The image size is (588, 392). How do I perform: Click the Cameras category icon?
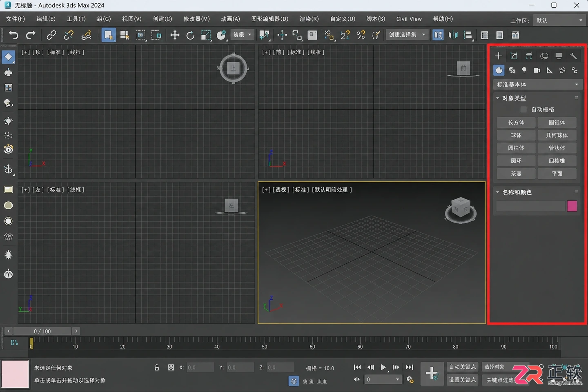click(537, 70)
